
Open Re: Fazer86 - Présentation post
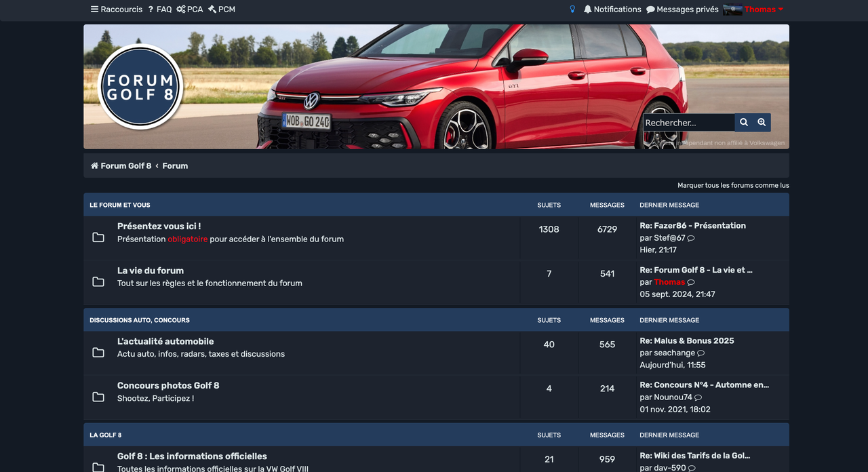pyautogui.click(x=692, y=226)
